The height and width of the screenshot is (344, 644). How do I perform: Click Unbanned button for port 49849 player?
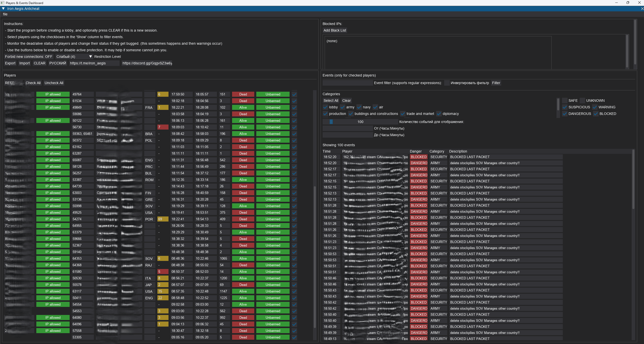coord(273,107)
